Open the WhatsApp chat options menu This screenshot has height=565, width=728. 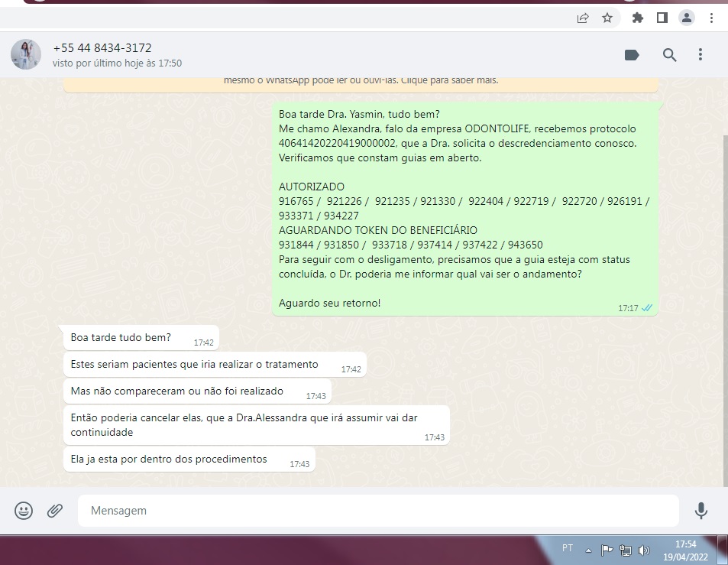click(x=700, y=54)
